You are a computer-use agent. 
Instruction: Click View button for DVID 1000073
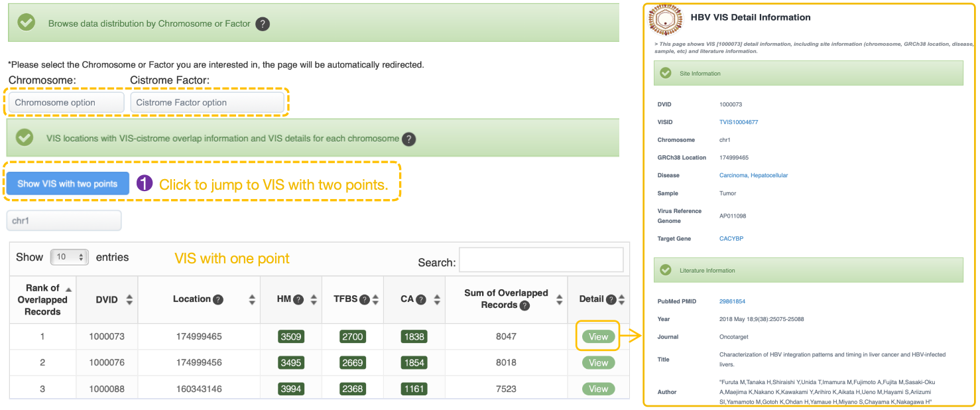pos(598,337)
